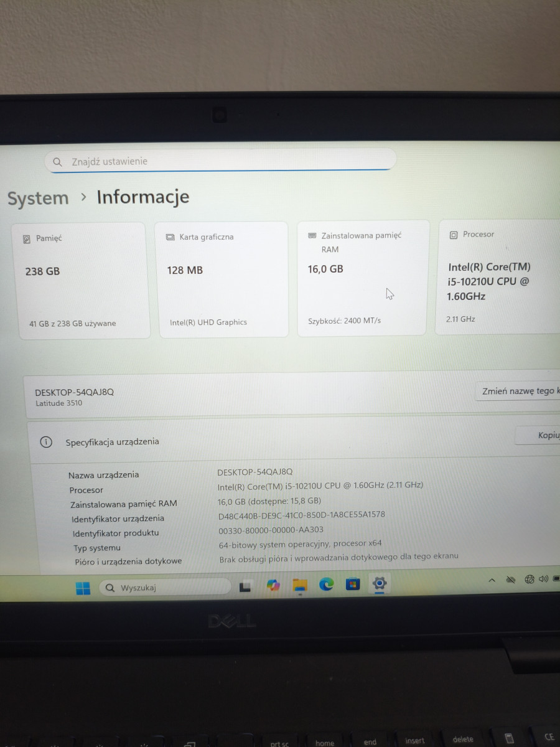Launch Microsoft Edge browser
This screenshot has height=747, width=560.
tap(326, 584)
